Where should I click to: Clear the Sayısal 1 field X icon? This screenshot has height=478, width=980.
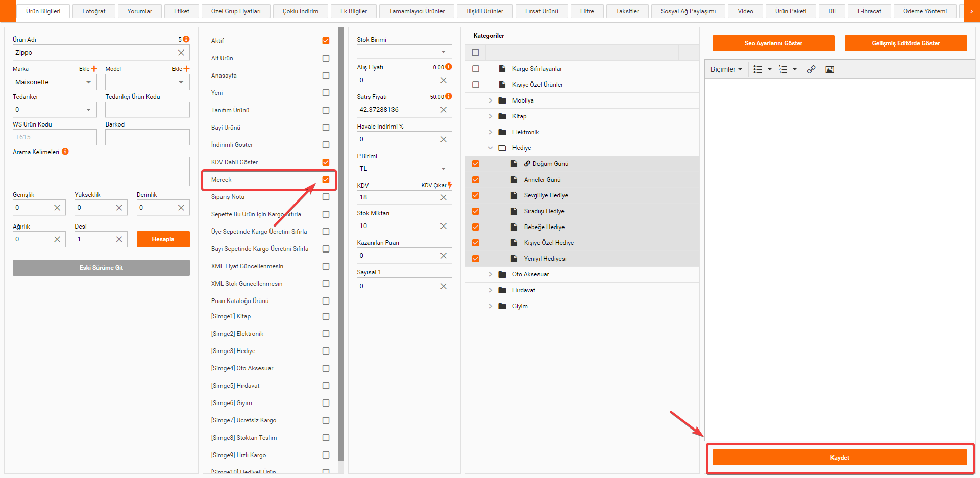pyautogui.click(x=444, y=286)
